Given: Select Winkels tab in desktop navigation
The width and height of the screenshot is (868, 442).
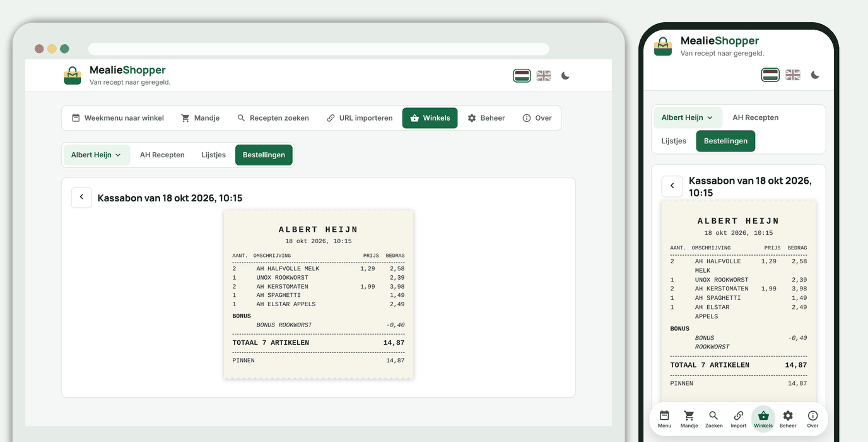Looking at the screenshot, I should [x=430, y=118].
